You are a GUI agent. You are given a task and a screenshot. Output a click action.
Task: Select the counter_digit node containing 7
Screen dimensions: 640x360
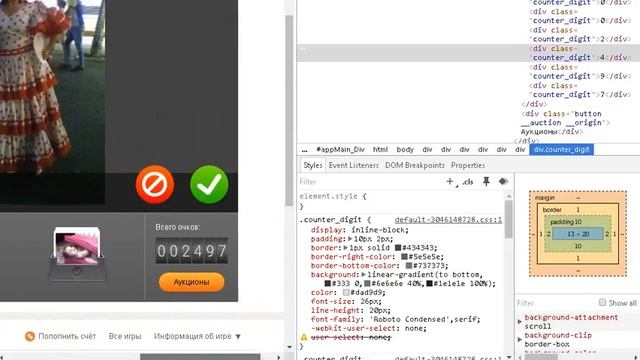(580, 90)
